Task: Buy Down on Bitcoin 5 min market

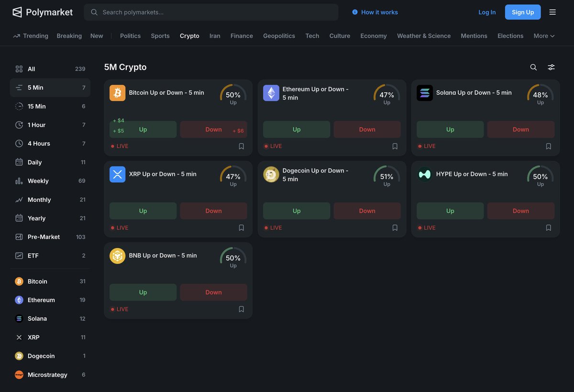Action: click(214, 130)
